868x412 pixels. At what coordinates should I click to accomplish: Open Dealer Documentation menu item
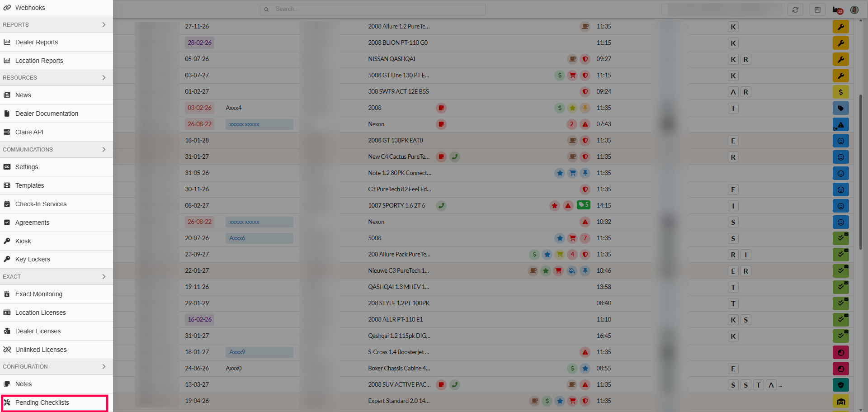coord(47,114)
